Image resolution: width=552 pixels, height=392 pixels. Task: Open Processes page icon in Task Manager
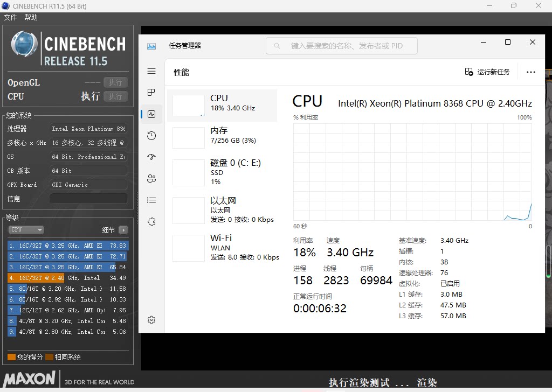click(151, 93)
